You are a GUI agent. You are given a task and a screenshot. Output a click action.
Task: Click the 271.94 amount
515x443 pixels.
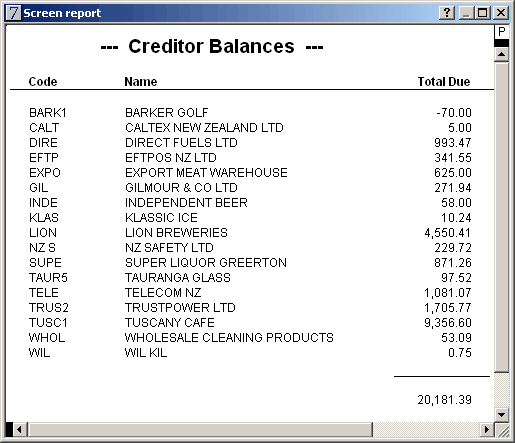click(x=453, y=188)
